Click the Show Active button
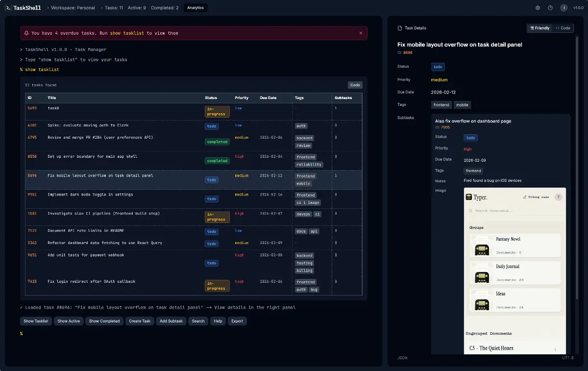The image size is (588, 371). [69, 321]
